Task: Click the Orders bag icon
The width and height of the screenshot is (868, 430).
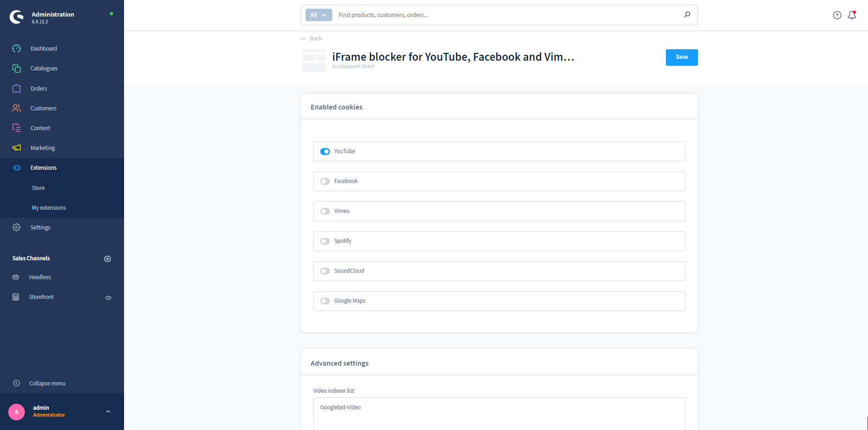Action: 17,88
